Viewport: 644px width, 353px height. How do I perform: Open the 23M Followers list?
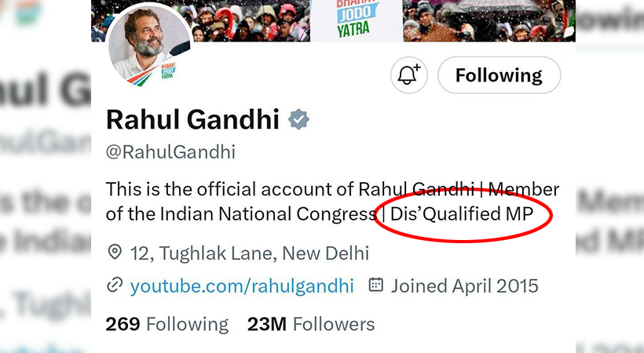pyautogui.click(x=311, y=323)
